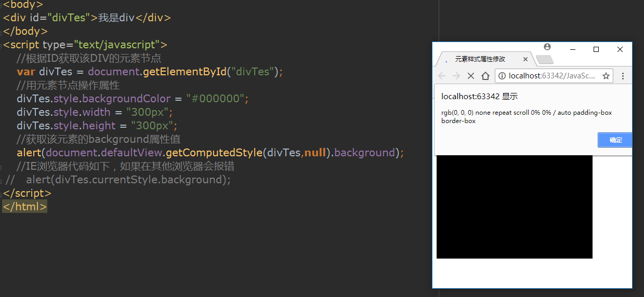Click the localhost:63342 address bar
The width and height of the screenshot is (644, 297).
554,76
